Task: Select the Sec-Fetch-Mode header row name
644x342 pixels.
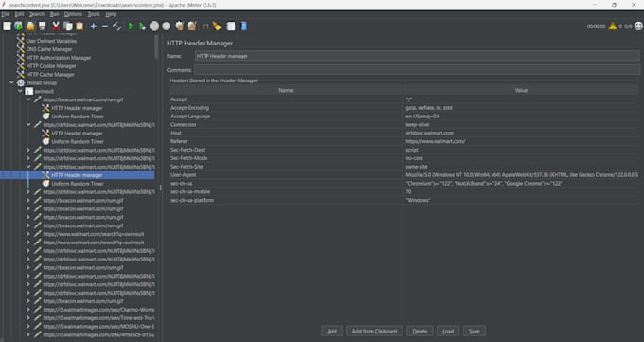Action: tap(286, 158)
